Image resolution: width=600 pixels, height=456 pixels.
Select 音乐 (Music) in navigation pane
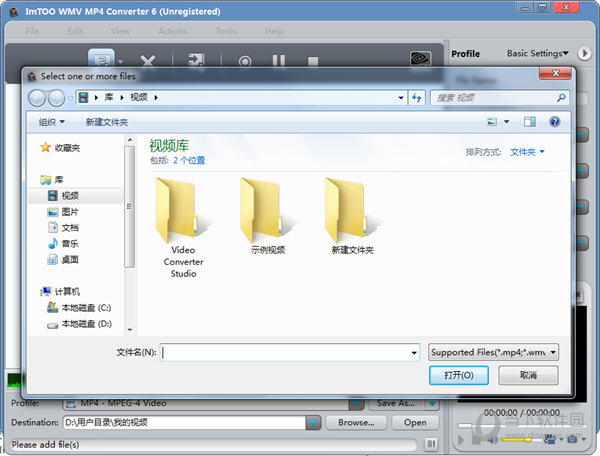[x=63, y=243]
